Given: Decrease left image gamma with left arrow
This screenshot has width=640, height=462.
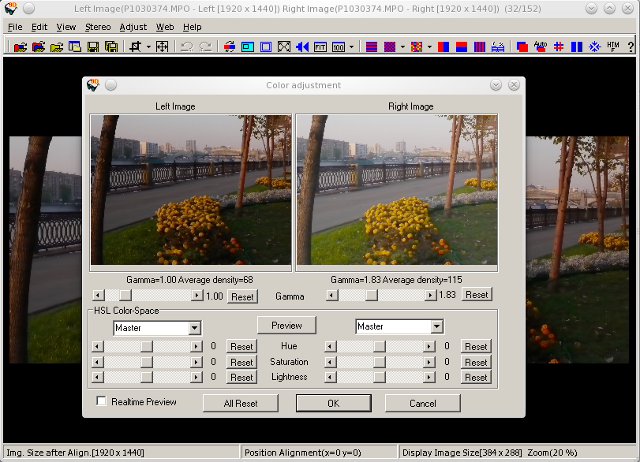Looking at the screenshot, I should point(98,295).
